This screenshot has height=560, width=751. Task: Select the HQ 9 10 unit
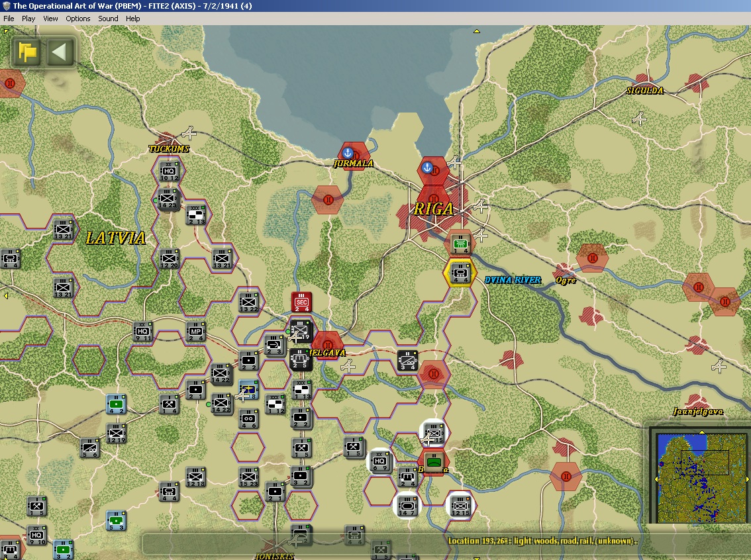[x=36, y=536]
